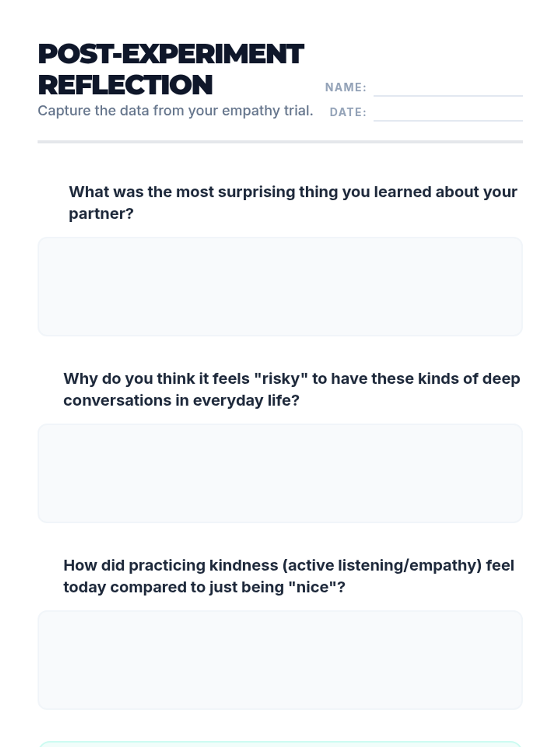Screen dimensions: 560x747
Task: Type area below the practicing kindness question
Action: (280, 660)
